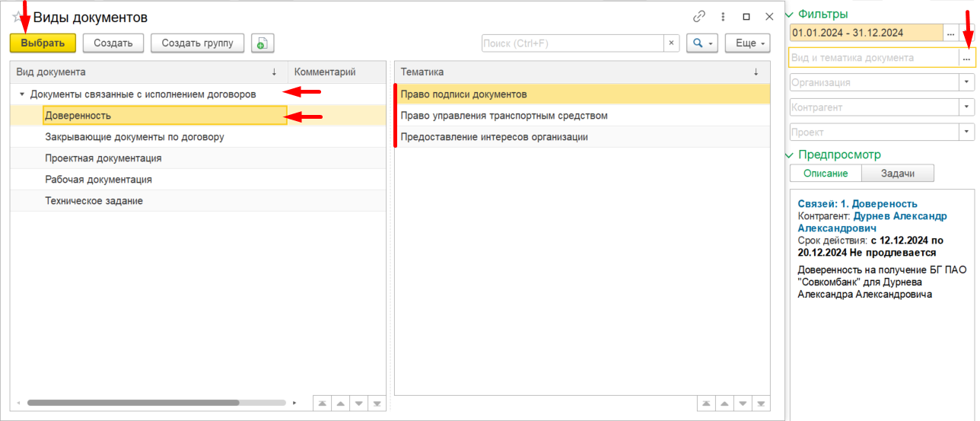The image size is (980, 421).
Task: Select Рабочая документация row
Action: 198,180
